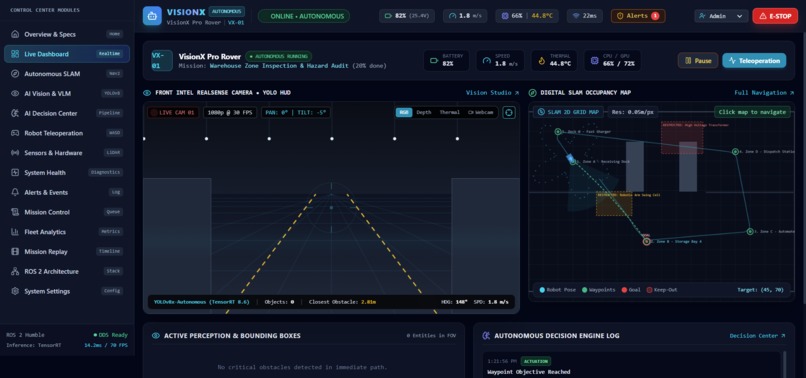Switch camera view to Thermal
Image resolution: width=806 pixels, height=378 pixels.
(449, 113)
